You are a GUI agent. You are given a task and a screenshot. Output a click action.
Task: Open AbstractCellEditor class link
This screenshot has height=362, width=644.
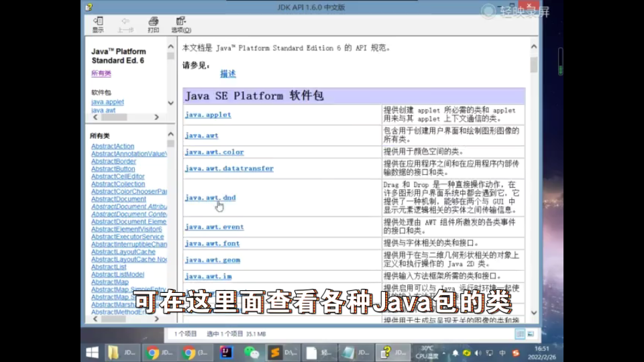pyautogui.click(x=118, y=176)
